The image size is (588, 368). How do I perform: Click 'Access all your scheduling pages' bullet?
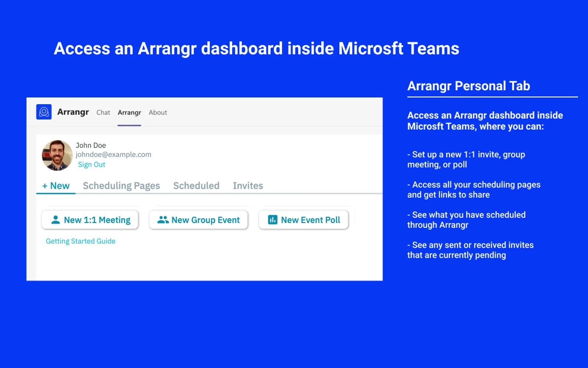click(474, 190)
